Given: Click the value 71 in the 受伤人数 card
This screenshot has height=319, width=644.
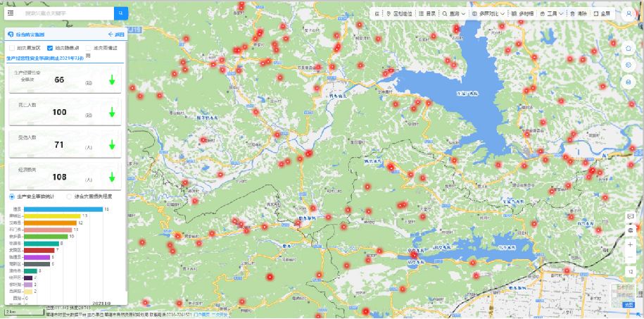Looking at the screenshot, I should pyautogui.click(x=60, y=144).
